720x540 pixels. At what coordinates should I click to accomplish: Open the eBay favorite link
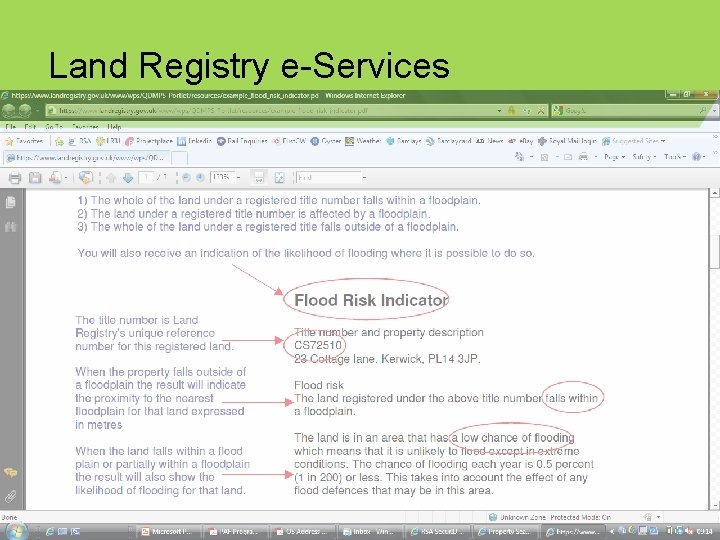pyautogui.click(x=520, y=141)
